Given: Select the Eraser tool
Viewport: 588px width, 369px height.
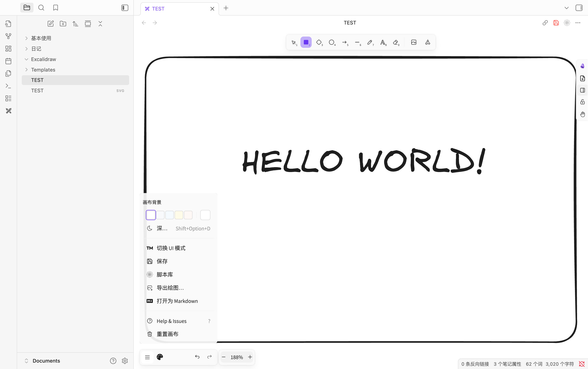Looking at the screenshot, I should click(395, 42).
